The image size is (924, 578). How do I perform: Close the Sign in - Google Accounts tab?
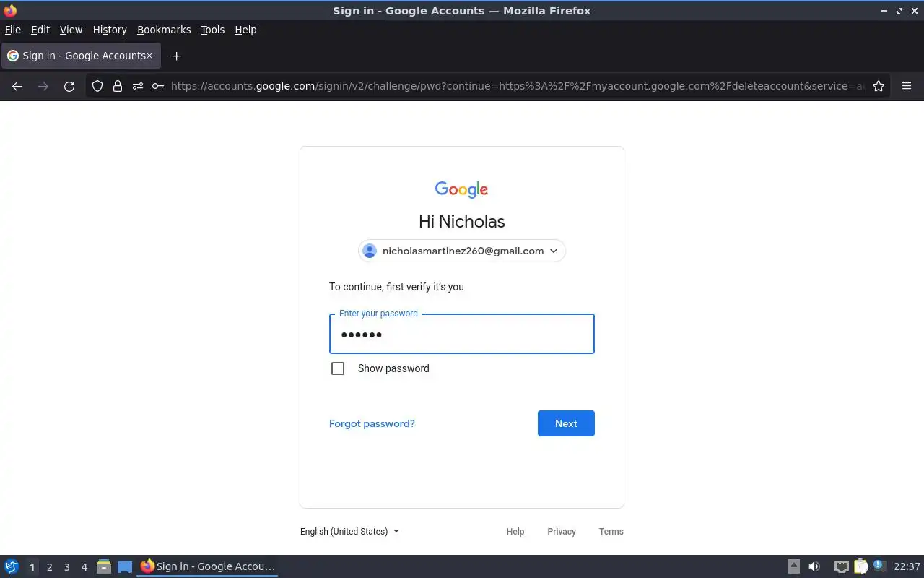coord(149,56)
